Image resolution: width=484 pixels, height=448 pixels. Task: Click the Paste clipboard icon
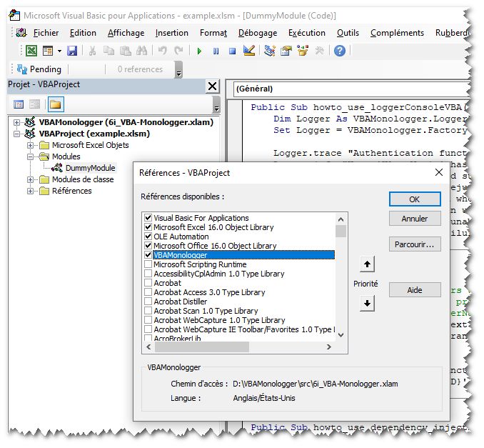point(126,51)
